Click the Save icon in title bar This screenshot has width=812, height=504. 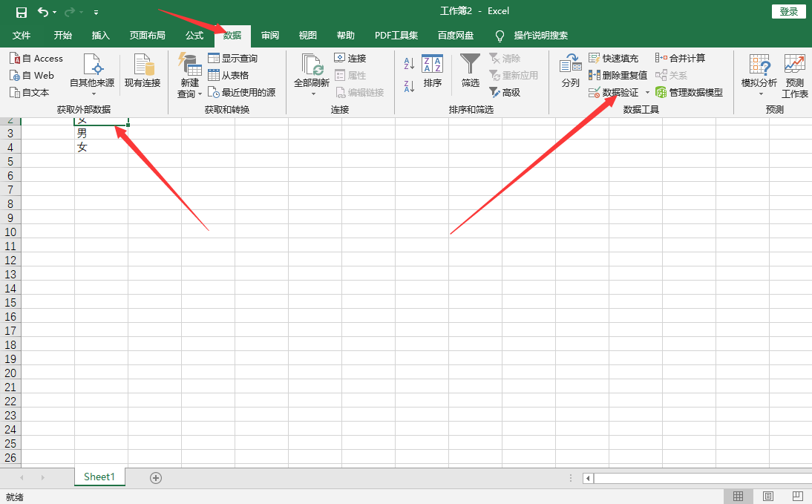[x=22, y=12]
